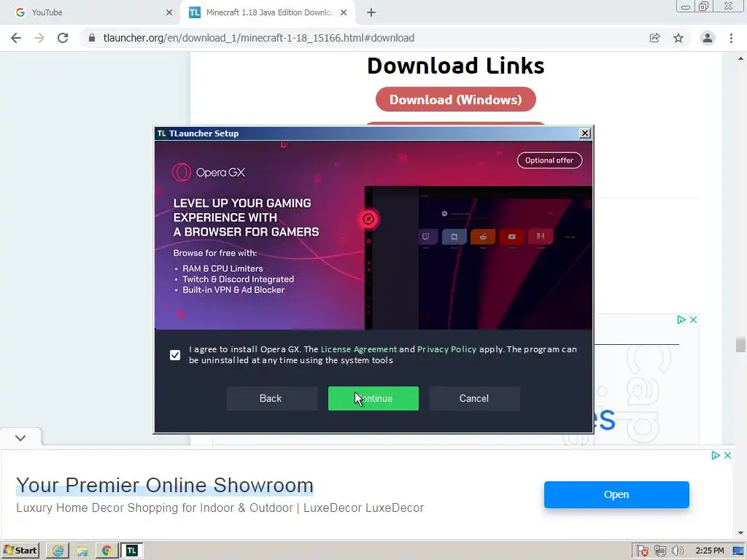The width and height of the screenshot is (747, 560).
Task: Click Download (Windows) button on webpage
Action: (x=455, y=99)
